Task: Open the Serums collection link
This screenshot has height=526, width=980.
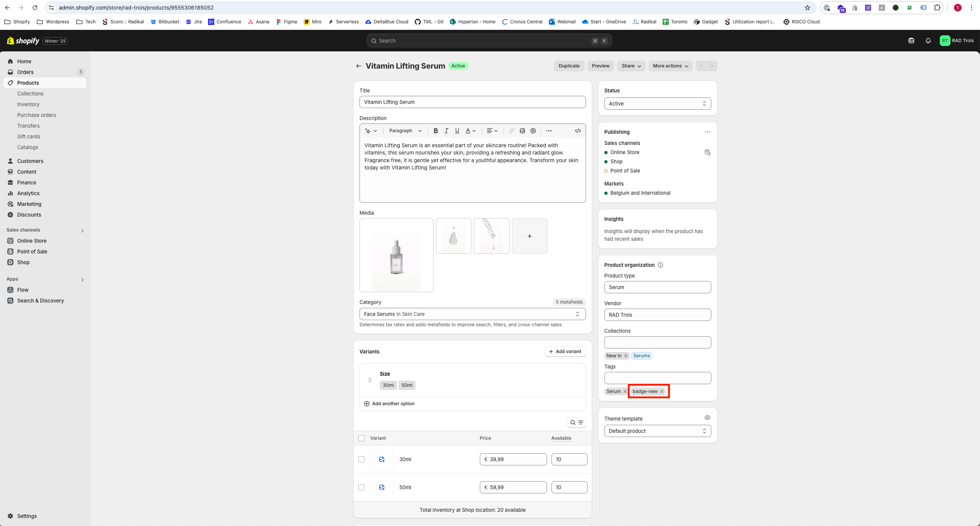Action: 641,356
